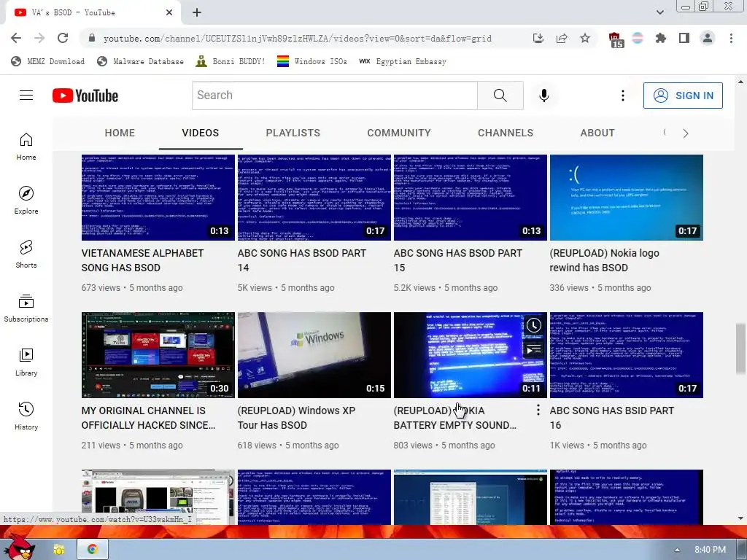Open (REUPLOAD) Windows XP Tour Has BSOD title
This screenshot has height=560, width=747.
pos(296,418)
